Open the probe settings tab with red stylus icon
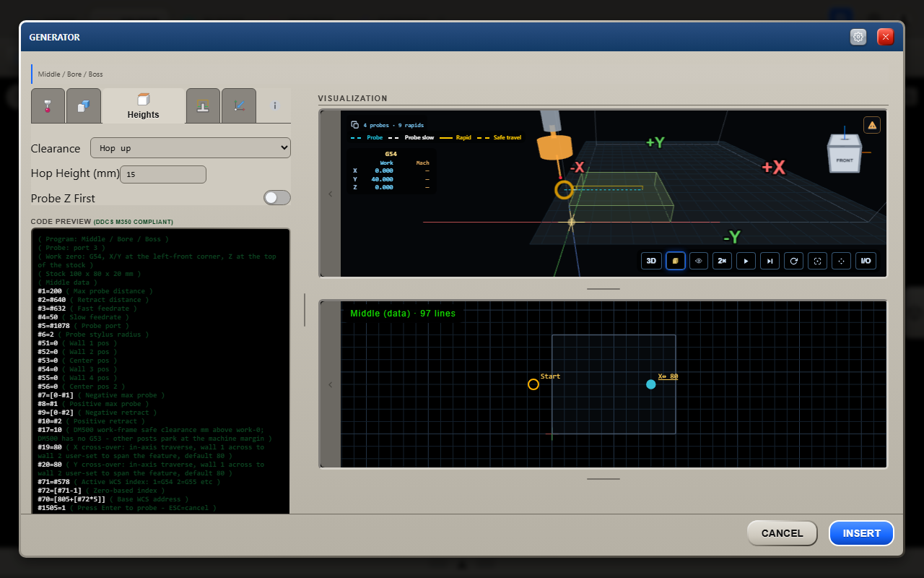The height and width of the screenshot is (578, 924). click(48, 105)
